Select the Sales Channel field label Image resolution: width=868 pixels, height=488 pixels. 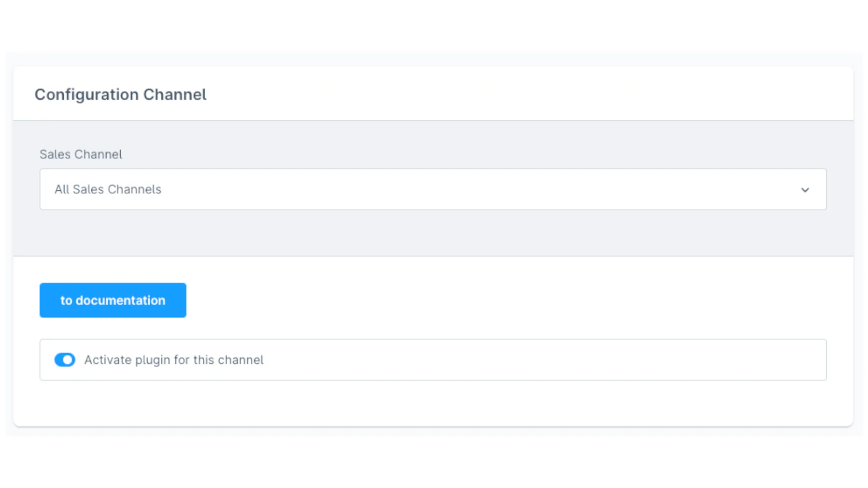(80, 154)
